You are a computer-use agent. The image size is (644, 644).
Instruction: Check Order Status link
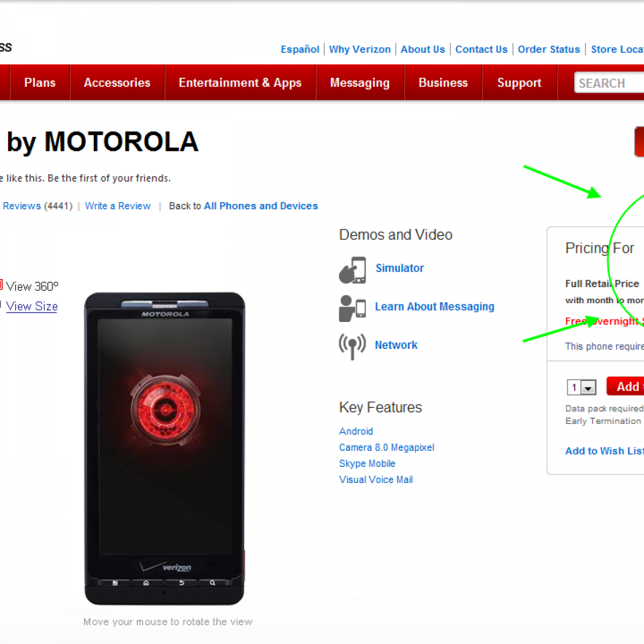pyautogui.click(x=549, y=49)
